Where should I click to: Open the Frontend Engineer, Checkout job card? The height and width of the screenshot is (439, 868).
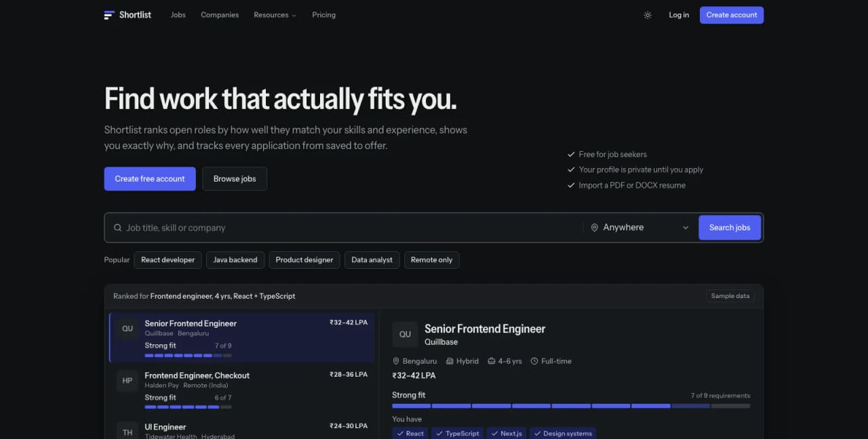241,390
